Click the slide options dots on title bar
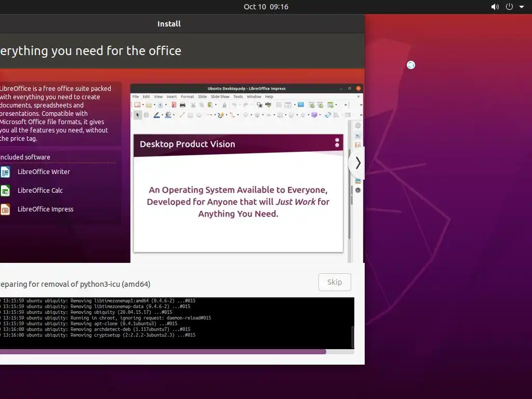 [x=337, y=142]
